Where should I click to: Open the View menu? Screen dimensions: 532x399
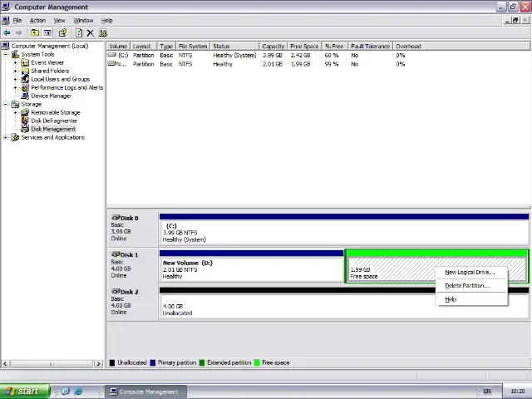pos(59,20)
